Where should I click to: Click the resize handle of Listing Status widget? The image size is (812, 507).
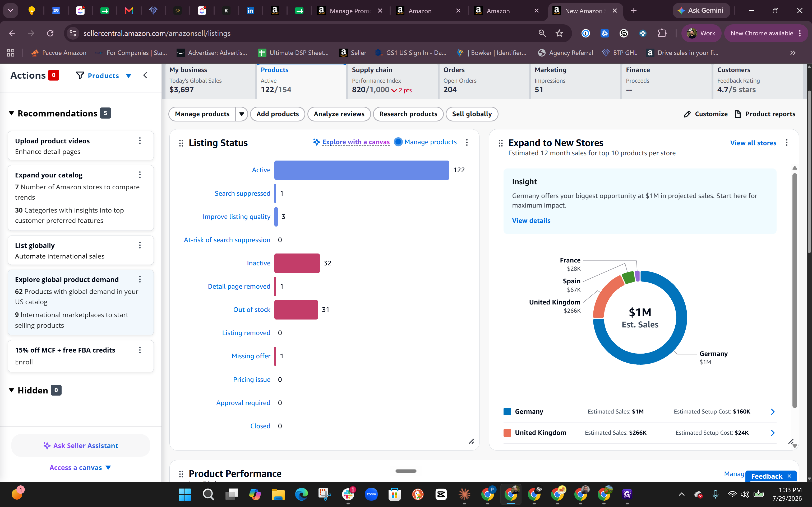point(472,441)
